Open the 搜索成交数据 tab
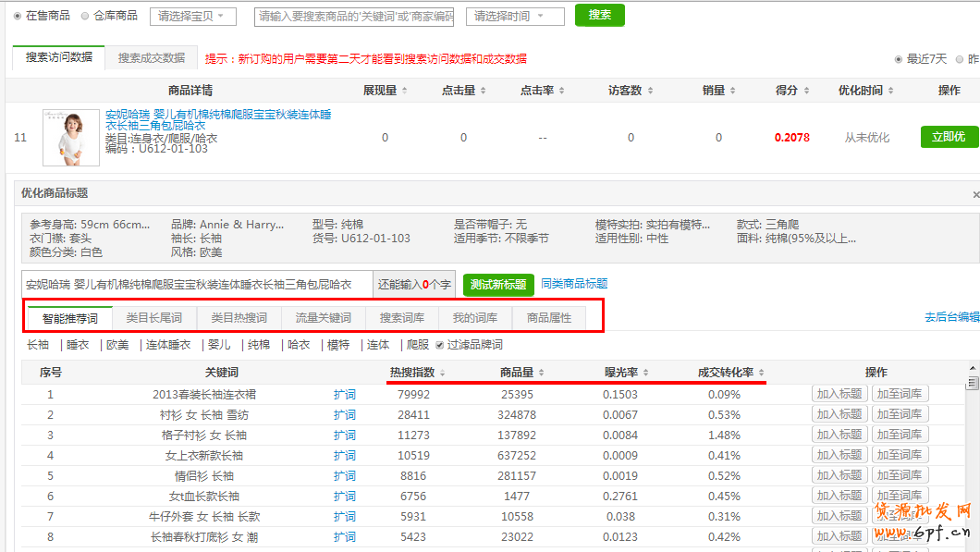The width and height of the screenshot is (980, 552). [x=151, y=57]
